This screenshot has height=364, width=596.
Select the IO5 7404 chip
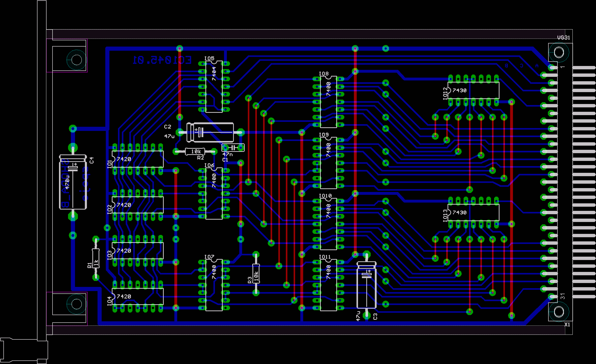pyautogui.click(x=214, y=87)
